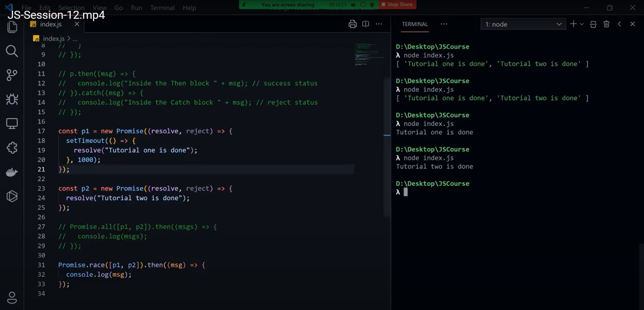The height and width of the screenshot is (310, 644).
Task: Click index.js in the breadcrumb path
Action: click(53, 39)
